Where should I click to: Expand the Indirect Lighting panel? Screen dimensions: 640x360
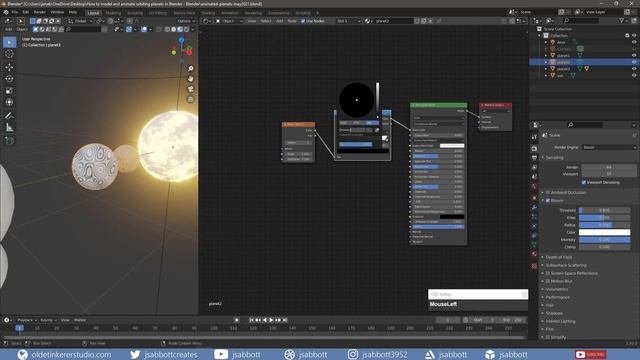[560, 322]
